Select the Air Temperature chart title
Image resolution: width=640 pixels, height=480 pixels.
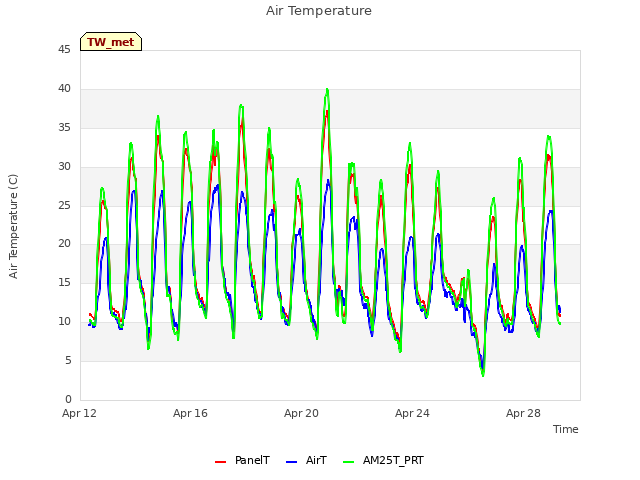point(319,11)
